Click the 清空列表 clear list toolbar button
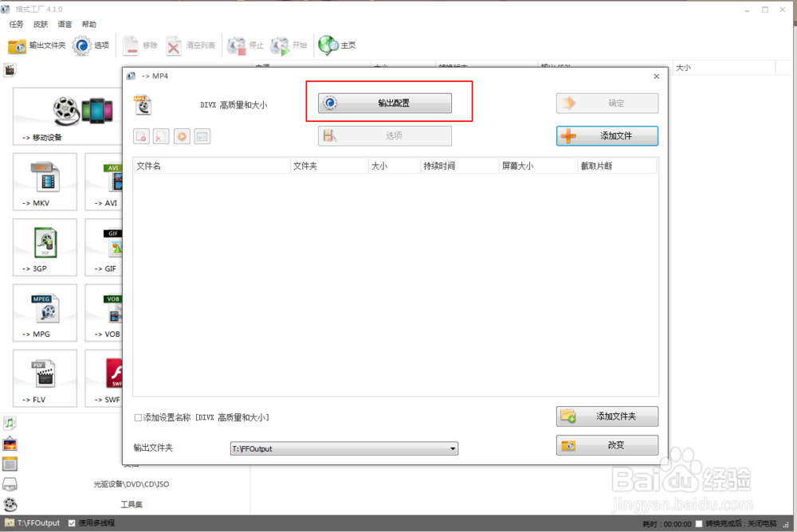The height and width of the screenshot is (532, 797). tap(190, 45)
